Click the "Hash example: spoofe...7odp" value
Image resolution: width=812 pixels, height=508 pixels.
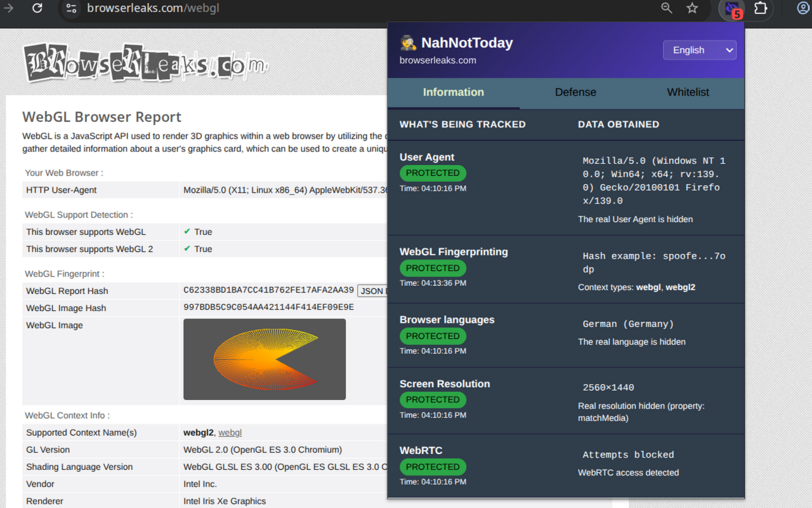point(654,263)
